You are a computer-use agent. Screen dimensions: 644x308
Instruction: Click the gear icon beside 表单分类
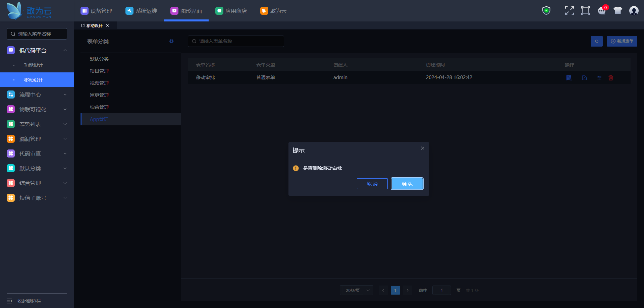pos(171,41)
